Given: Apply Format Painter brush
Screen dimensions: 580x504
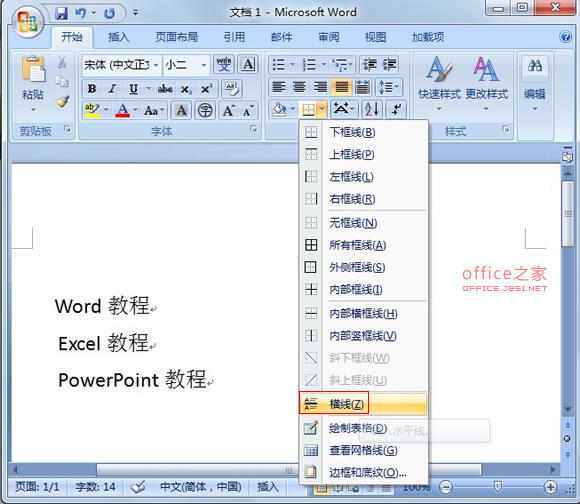Looking at the screenshot, I should 63,101.
